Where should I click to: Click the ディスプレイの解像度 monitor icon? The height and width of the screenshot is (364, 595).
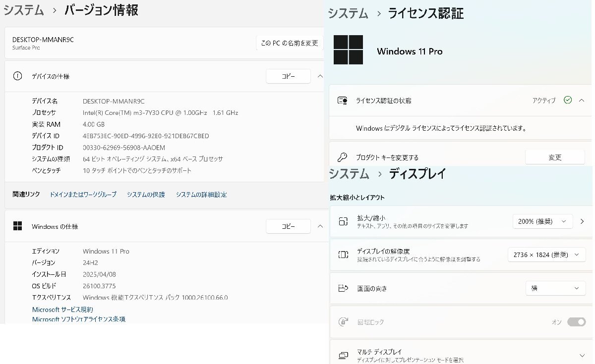coord(344,254)
